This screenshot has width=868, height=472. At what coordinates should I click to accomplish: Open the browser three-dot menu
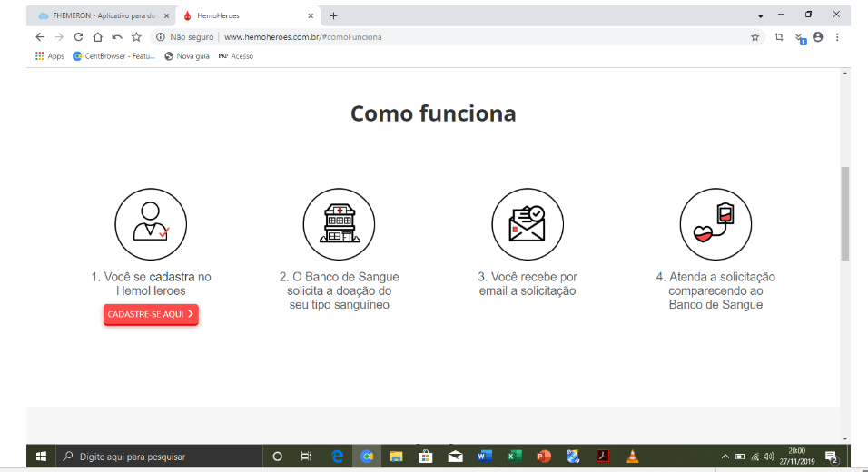[x=837, y=37]
